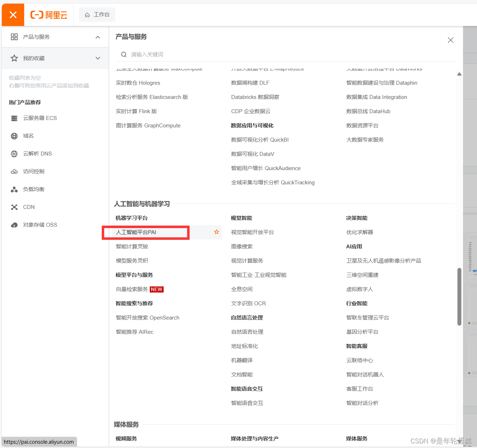Open 智联车管理云平台

click(367, 318)
